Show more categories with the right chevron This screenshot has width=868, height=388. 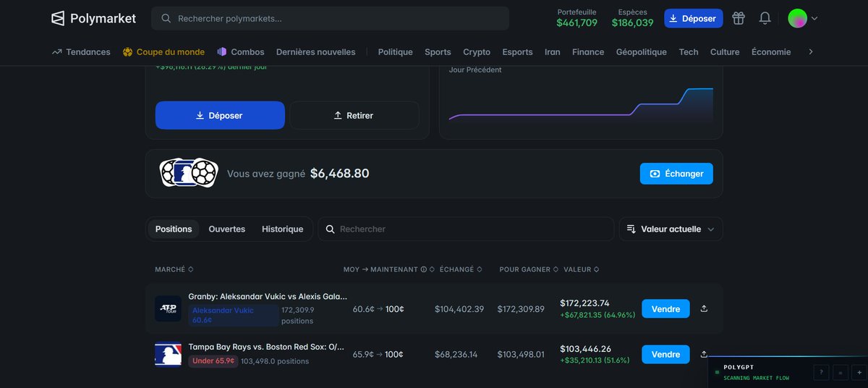point(811,52)
